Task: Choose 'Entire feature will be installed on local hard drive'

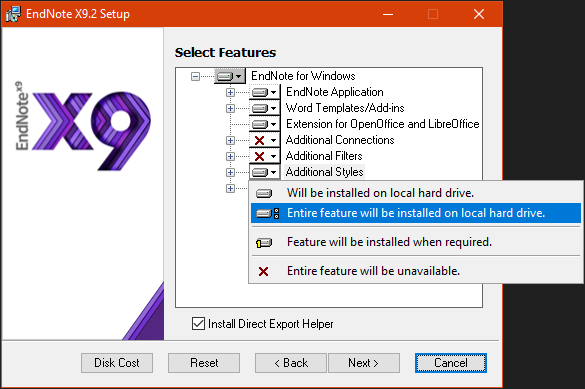Action: tap(416, 213)
